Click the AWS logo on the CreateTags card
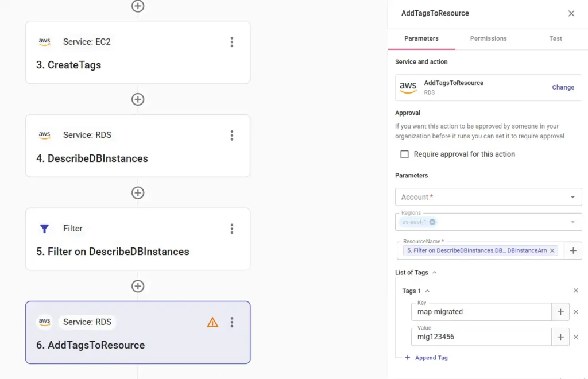 point(45,41)
